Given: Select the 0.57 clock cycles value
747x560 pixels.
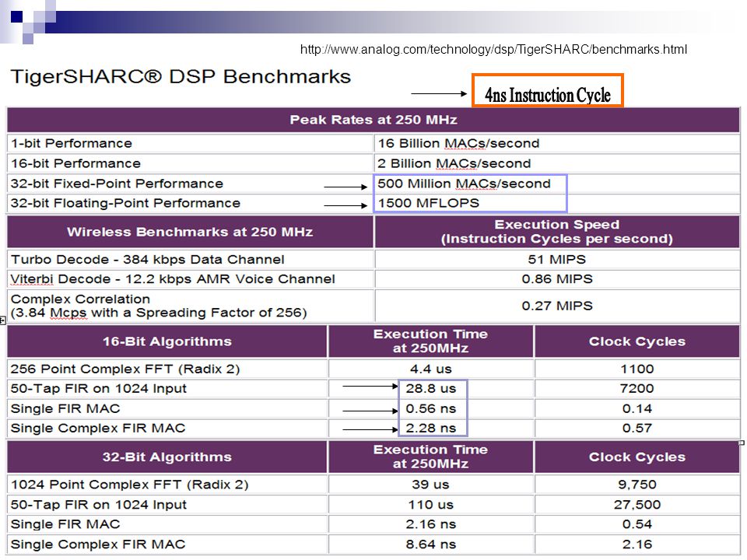Looking at the screenshot, I should click(637, 428).
